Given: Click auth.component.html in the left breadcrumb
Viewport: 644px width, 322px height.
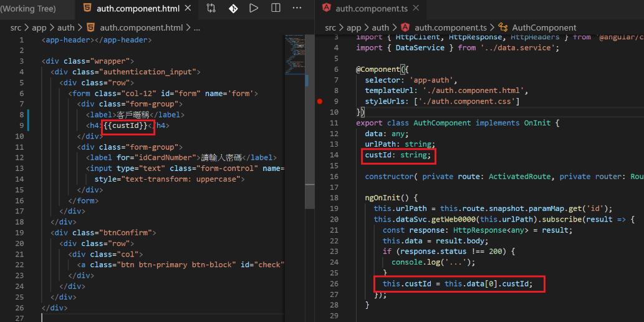Looking at the screenshot, I should (142, 27).
